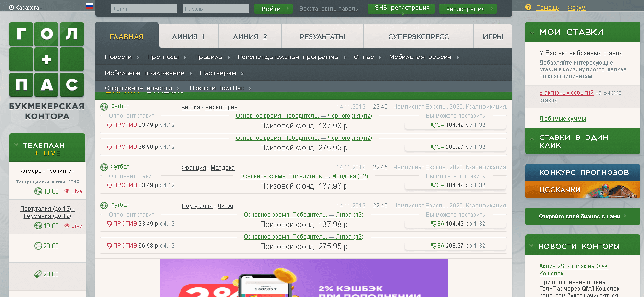Click the help question mark icon
644x297 pixels.
click(529, 8)
